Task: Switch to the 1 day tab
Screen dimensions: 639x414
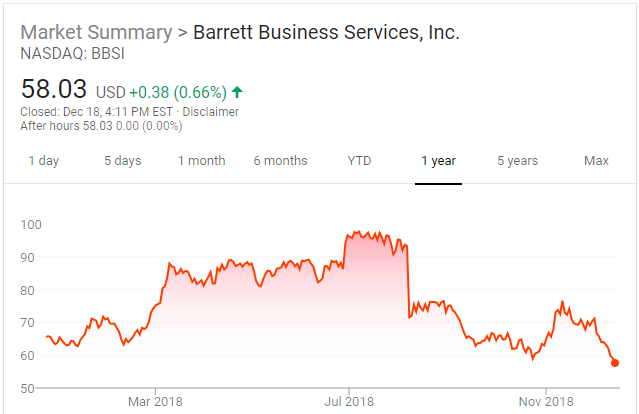Action: [43, 161]
